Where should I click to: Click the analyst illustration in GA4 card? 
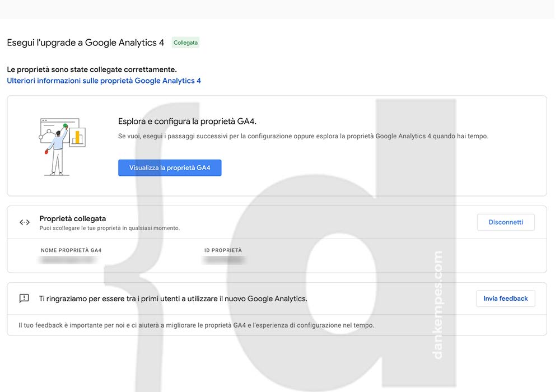pyautogui.click(x=62, y=147)
